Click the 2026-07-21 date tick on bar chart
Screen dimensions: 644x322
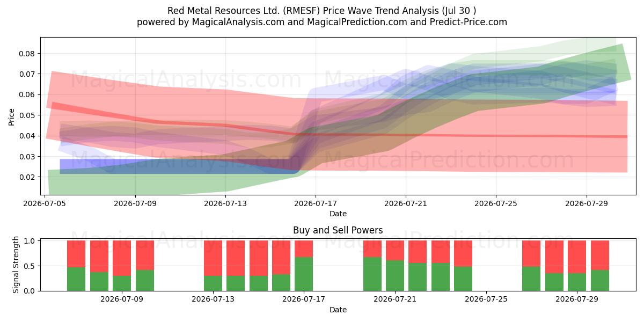(x=395, y=299)
